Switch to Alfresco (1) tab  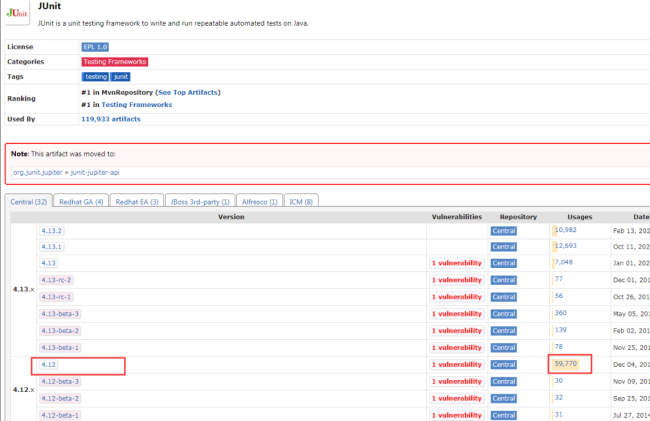click(x=260, y=202)
